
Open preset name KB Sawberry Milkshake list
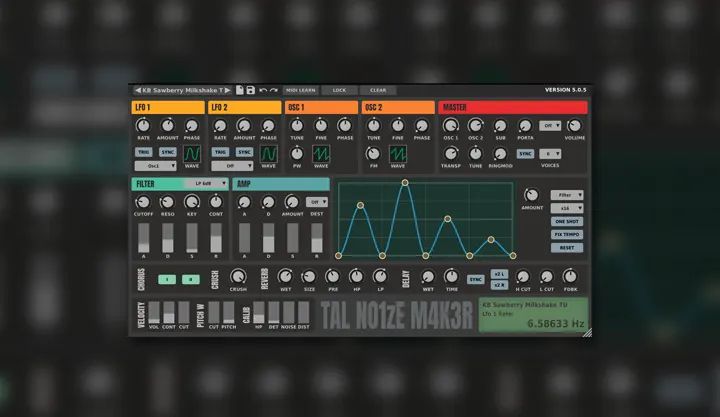[182, 90]
